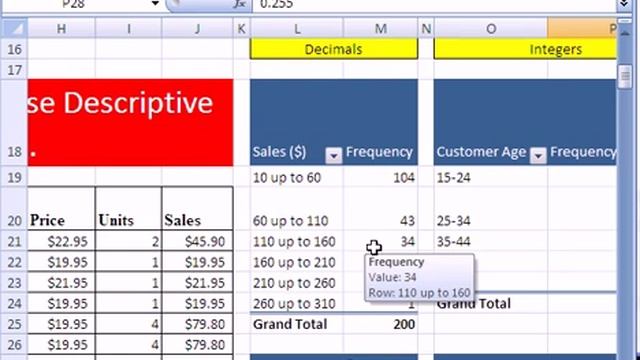Click the Select All corner button

[15, 29]
